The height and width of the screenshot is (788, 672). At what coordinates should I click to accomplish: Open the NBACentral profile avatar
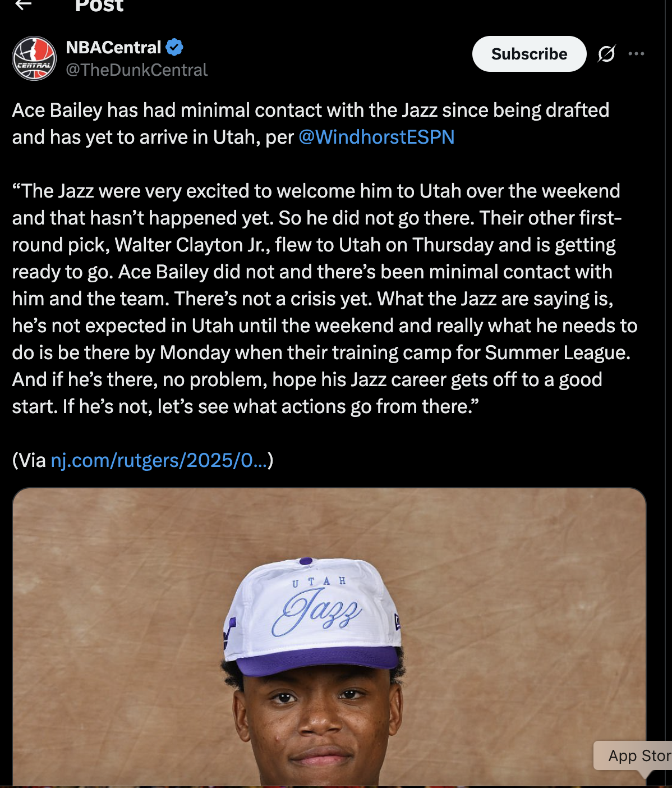34,58
